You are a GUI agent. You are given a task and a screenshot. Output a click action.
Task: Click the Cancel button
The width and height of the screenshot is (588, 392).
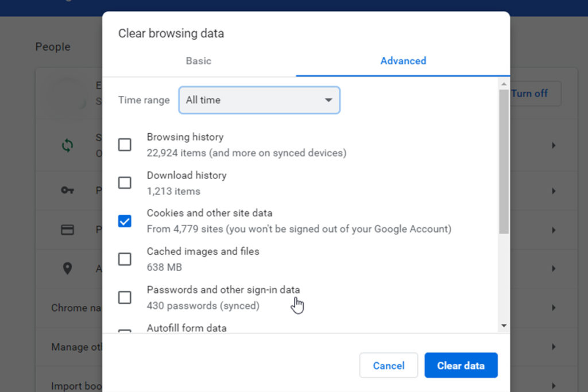389,366
